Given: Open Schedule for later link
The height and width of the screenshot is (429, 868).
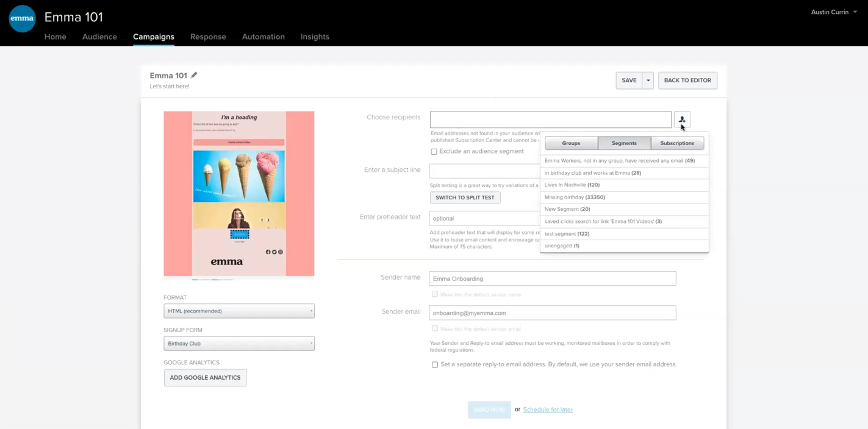Looking at the screenshot, I should (548, 409).
